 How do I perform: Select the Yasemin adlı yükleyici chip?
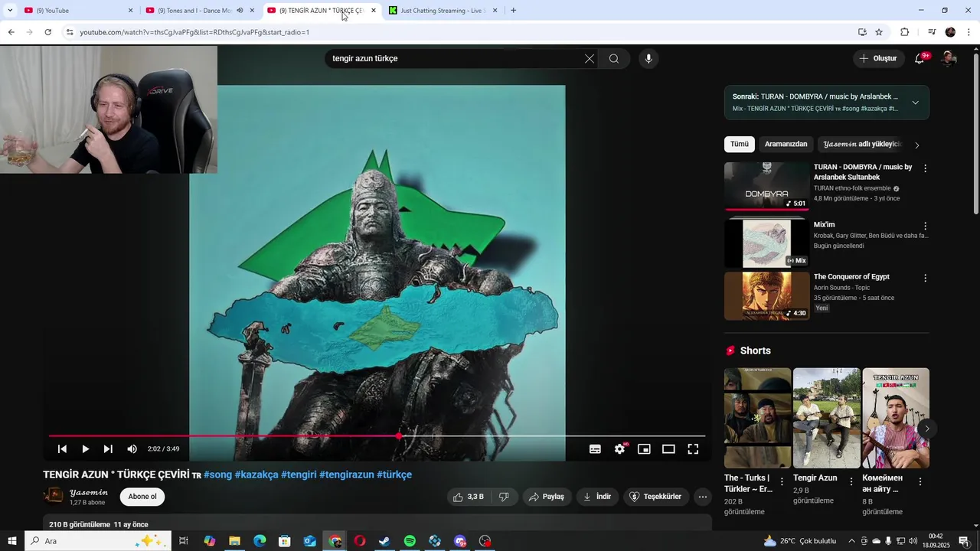(x=862, y=144)
